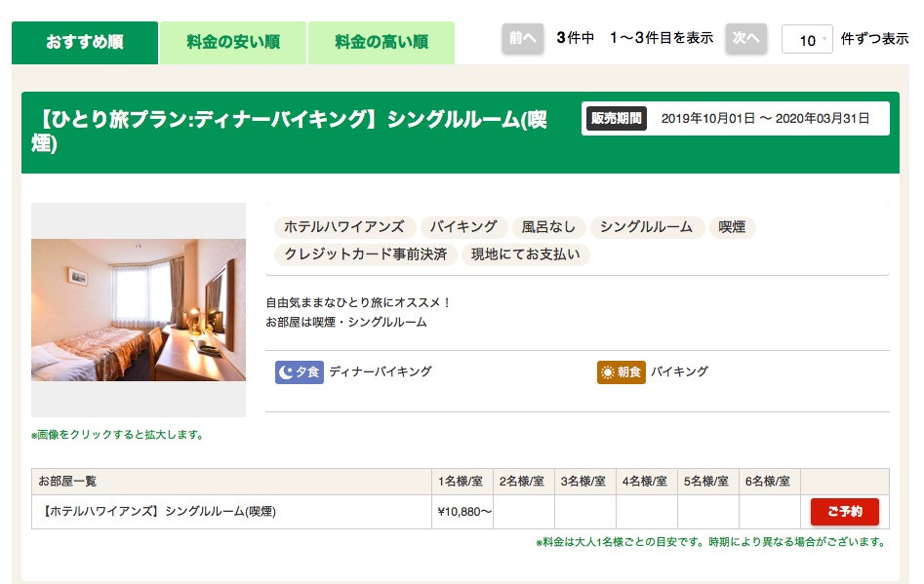Click the 件ずつ表示 label text
The width and height of the screenshot is (924, 584).
pos(874,39)
